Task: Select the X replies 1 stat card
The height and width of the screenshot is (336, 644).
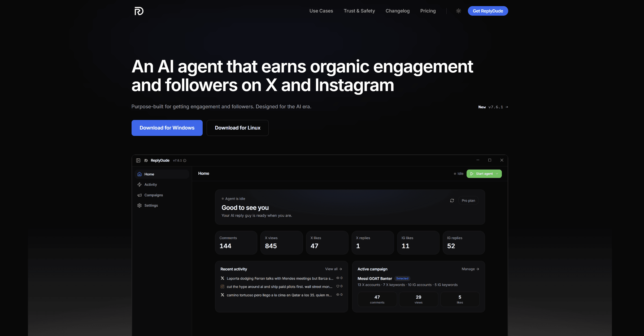Action: (x=373, y=243)
